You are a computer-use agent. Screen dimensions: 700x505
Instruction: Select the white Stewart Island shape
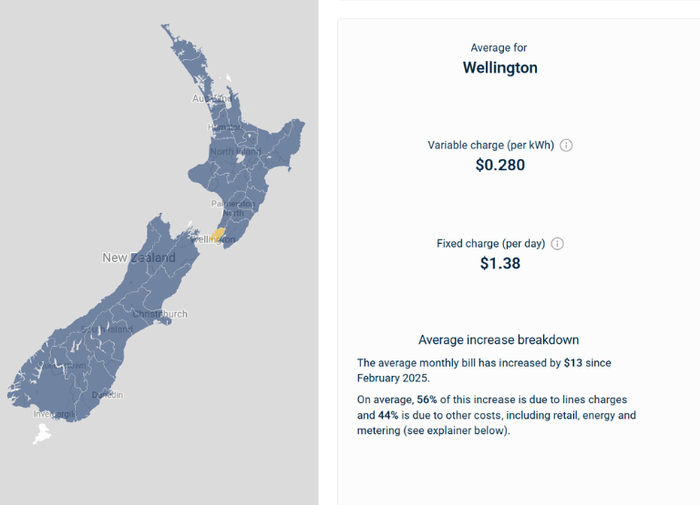tap(41, 434)
